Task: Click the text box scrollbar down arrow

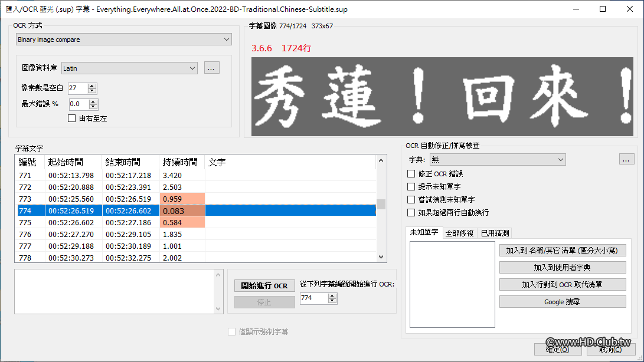Action: coord(218,309)
